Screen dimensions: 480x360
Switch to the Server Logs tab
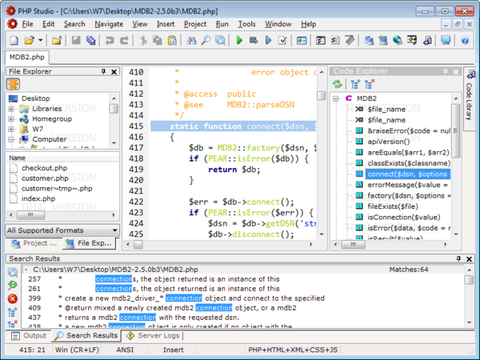pyautogui.click(x=154, y=336)
